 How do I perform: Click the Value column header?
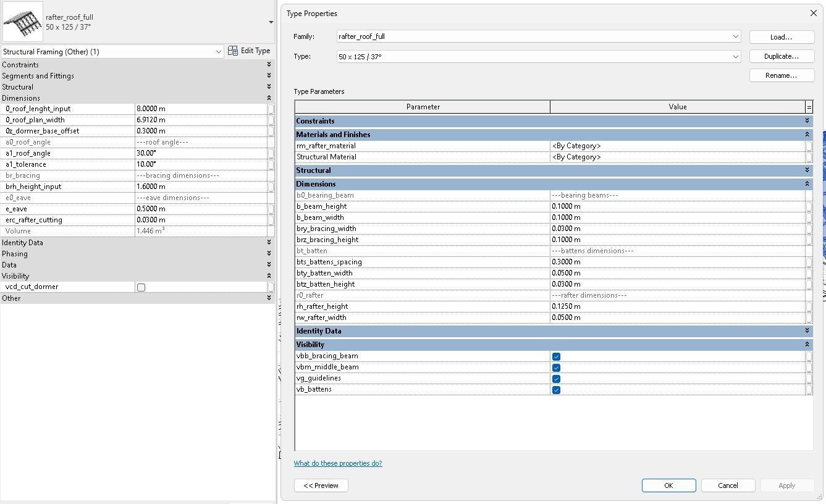click(x=677, y=107)
